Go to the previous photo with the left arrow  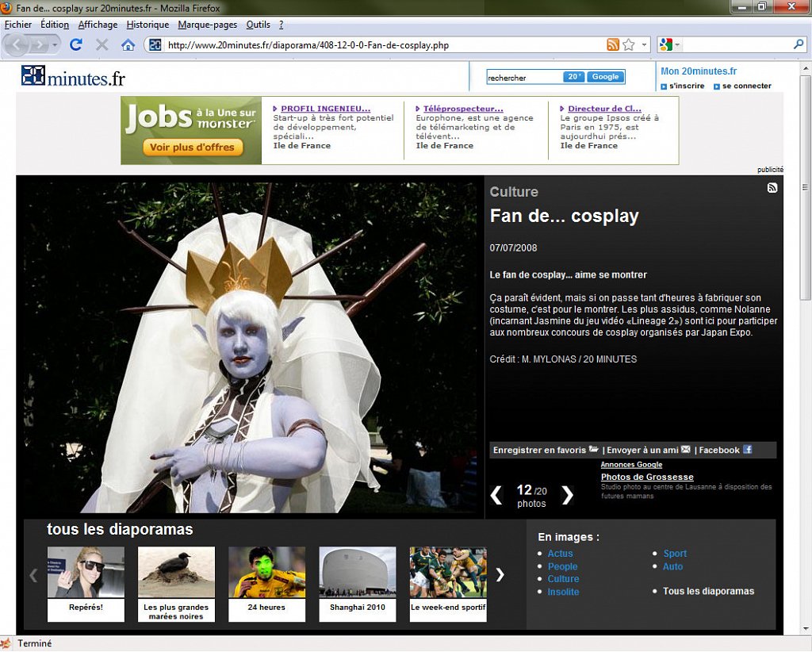(496, 495)
